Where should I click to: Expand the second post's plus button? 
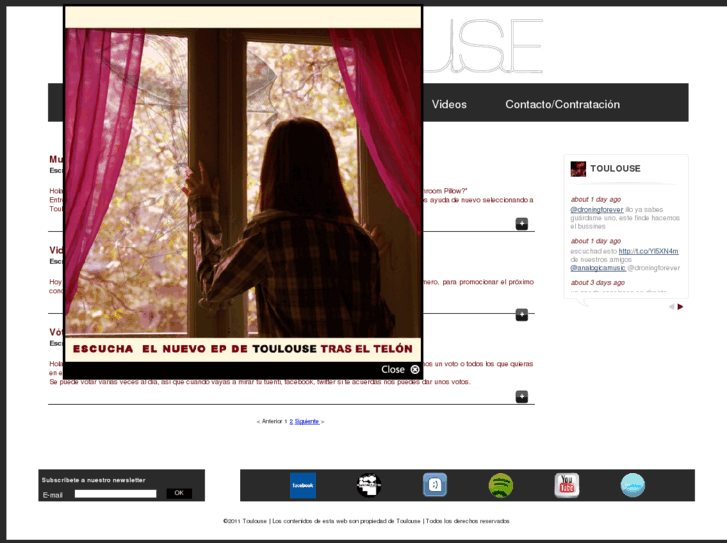(x=522, y=314)
